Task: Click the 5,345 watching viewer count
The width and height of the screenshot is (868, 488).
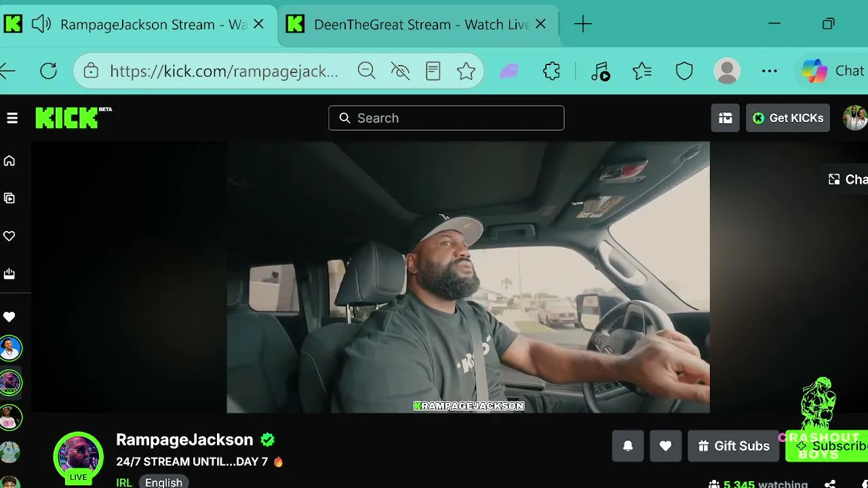Action: (758, 484)
